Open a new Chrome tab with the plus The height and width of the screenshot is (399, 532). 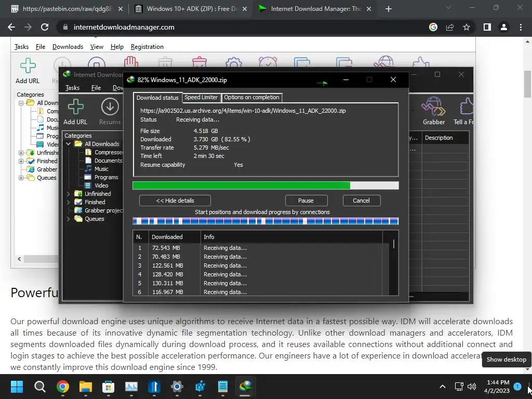pos(389,9)
